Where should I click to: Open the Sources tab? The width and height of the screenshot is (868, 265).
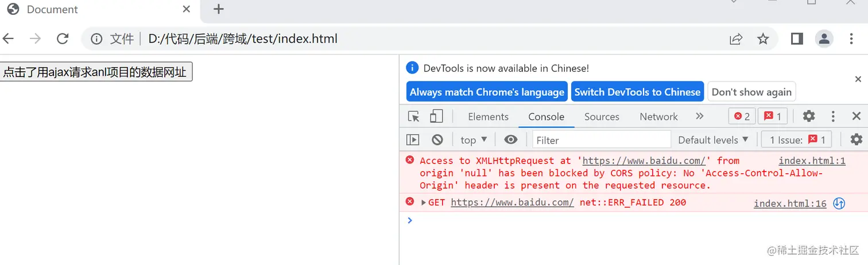click(602, 116)
